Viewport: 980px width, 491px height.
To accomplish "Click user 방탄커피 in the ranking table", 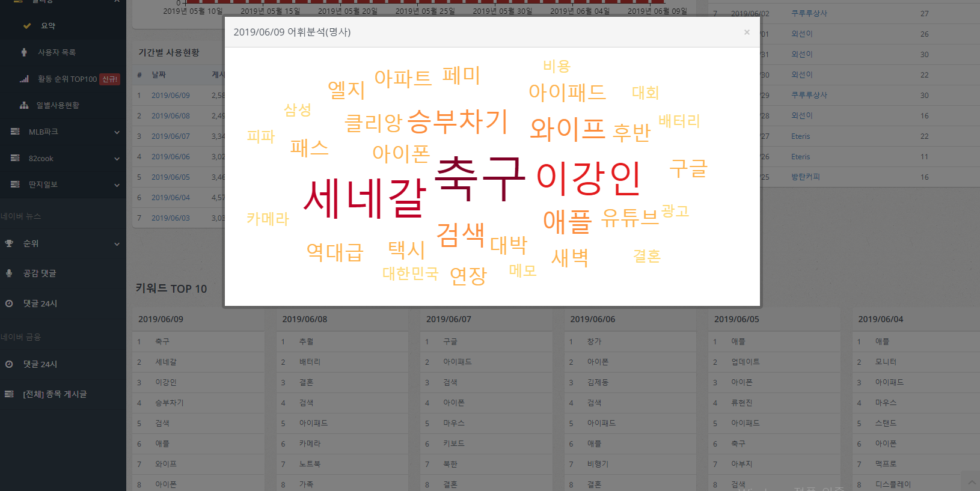I will (x=806, y=177).
